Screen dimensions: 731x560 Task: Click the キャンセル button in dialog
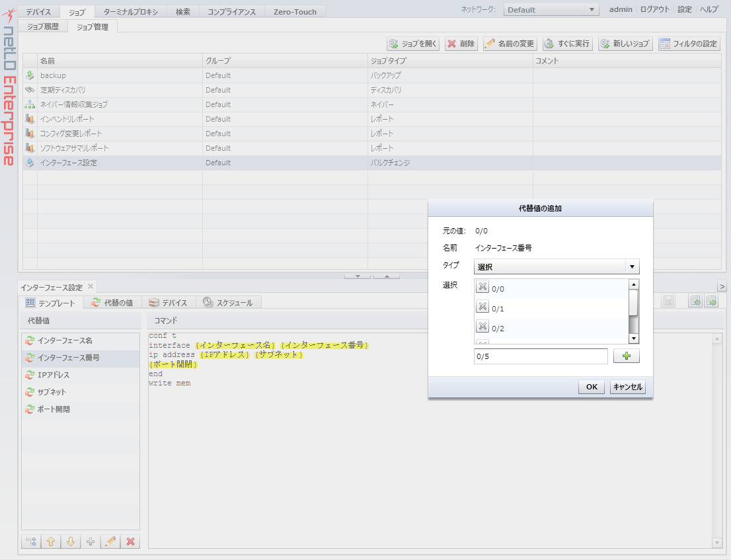pos(627,387)
